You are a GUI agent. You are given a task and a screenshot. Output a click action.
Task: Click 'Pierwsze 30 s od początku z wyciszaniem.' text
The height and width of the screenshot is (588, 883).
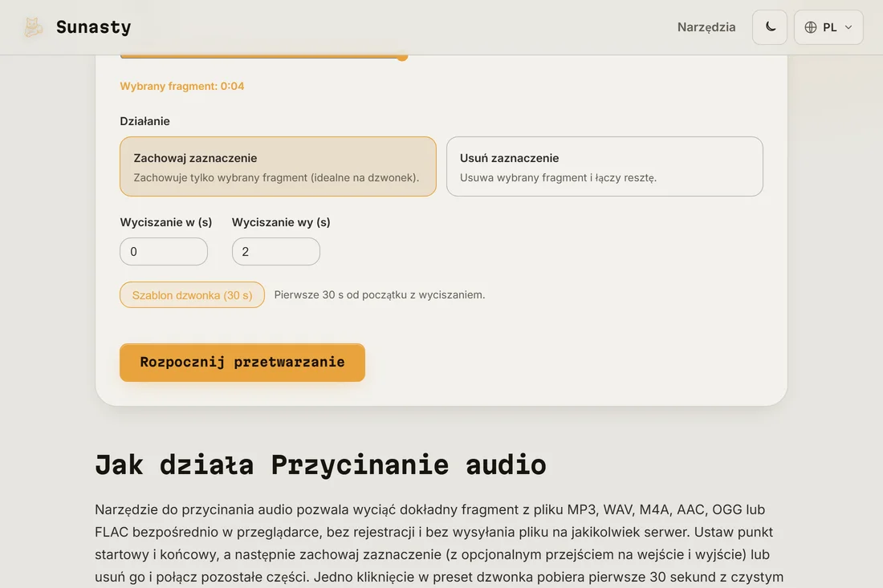pyautogui.click(x=380, y=295)
